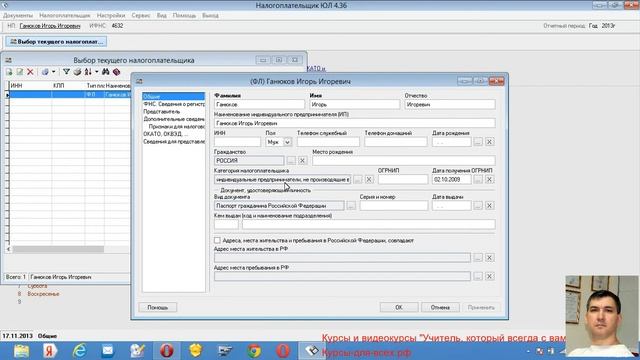Image resolution: width=640 pixels, height=360 pixels.
Task: Open residence address editor button
Action: [478, 258]
